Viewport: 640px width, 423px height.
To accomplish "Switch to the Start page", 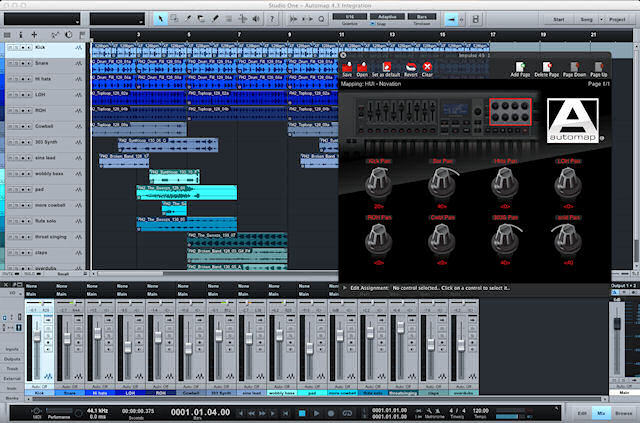I will click(558, 20).
